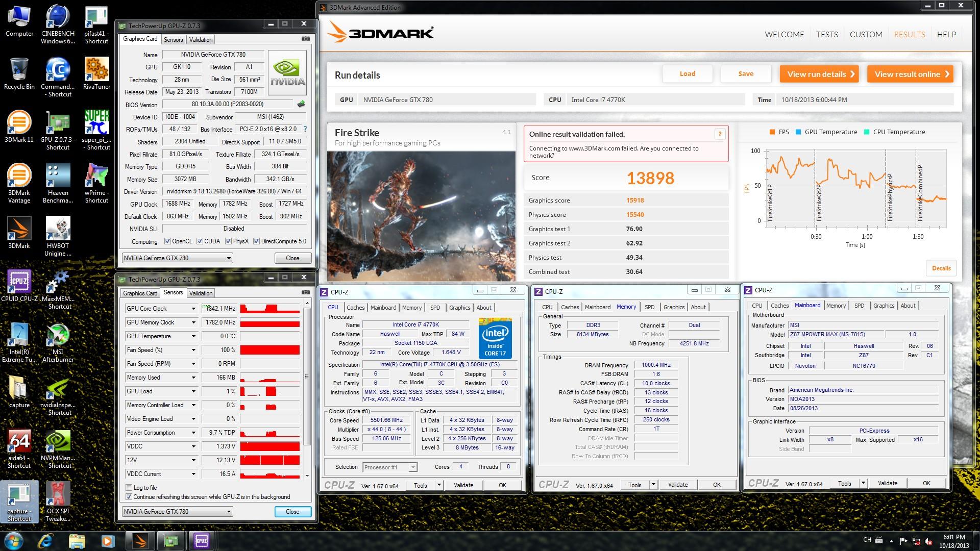This screenshot has height=551, width=980.
Task: Open 3DMark Vantage desktop icon
Action: coord(19,184)
